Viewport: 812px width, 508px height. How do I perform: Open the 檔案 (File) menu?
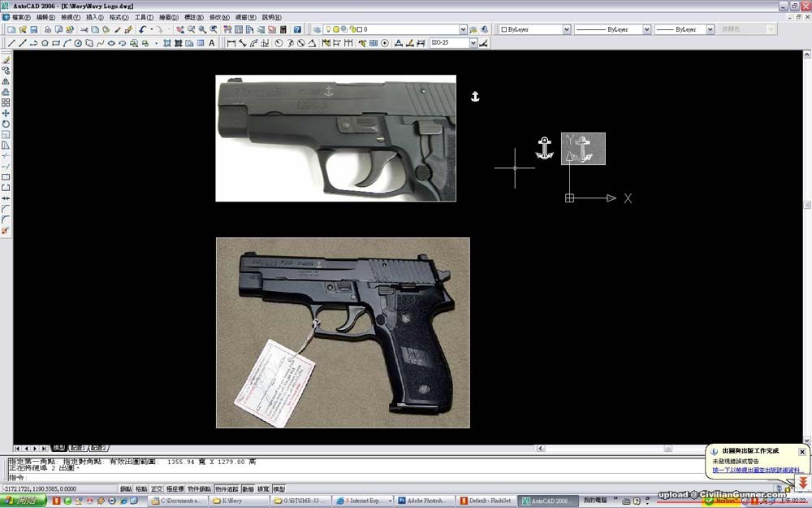[22, 17]
